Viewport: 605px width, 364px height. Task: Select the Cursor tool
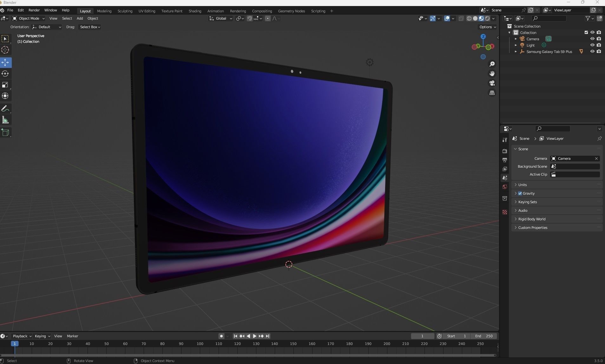(x=5, y=50)
